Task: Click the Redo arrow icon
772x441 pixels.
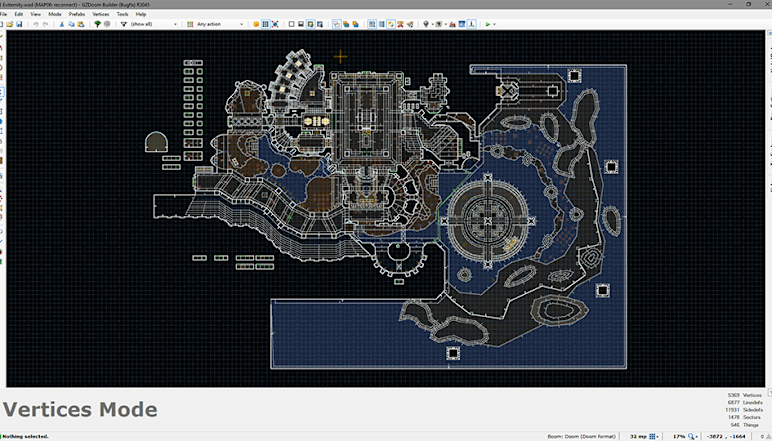Action: pos(45,24)
